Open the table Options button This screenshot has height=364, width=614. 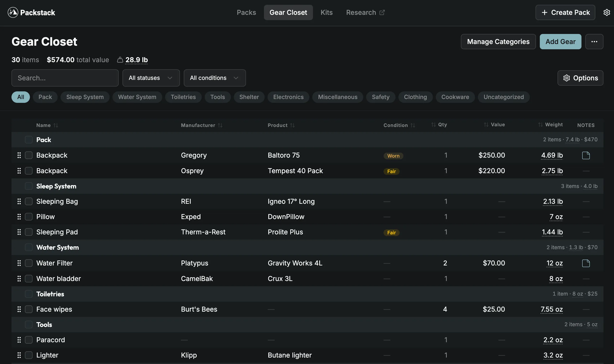point(580,78)
